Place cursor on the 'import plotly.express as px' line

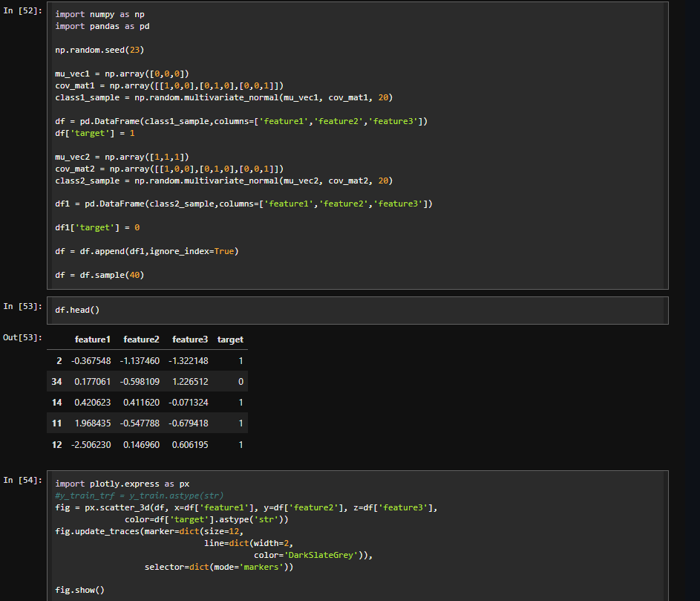coord(122,484)
